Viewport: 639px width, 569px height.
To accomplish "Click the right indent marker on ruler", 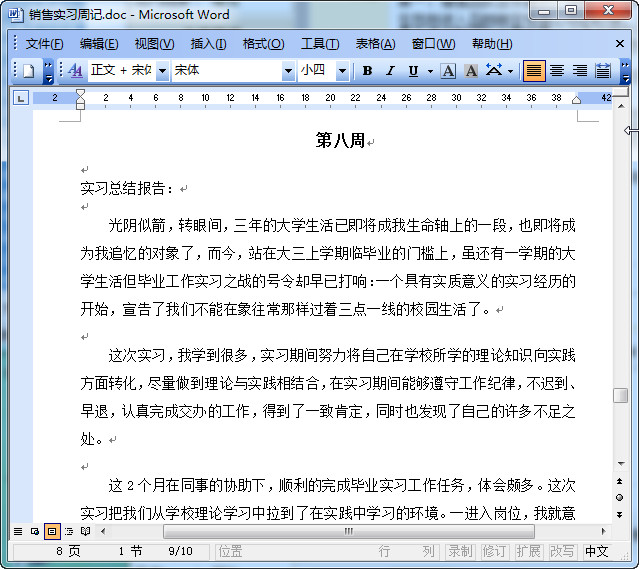I will pos(576,99).
